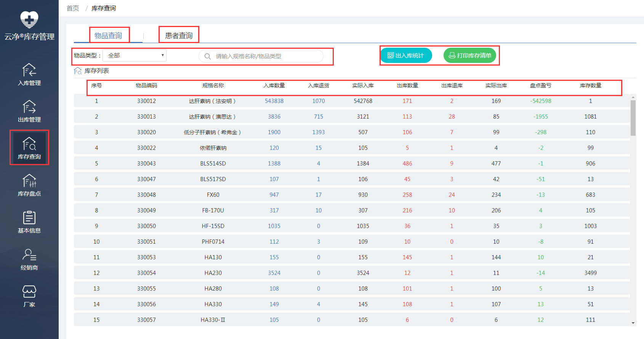Click 入库数量 value 3836
Screen dimensions: 644x339
tap(274, 117)
